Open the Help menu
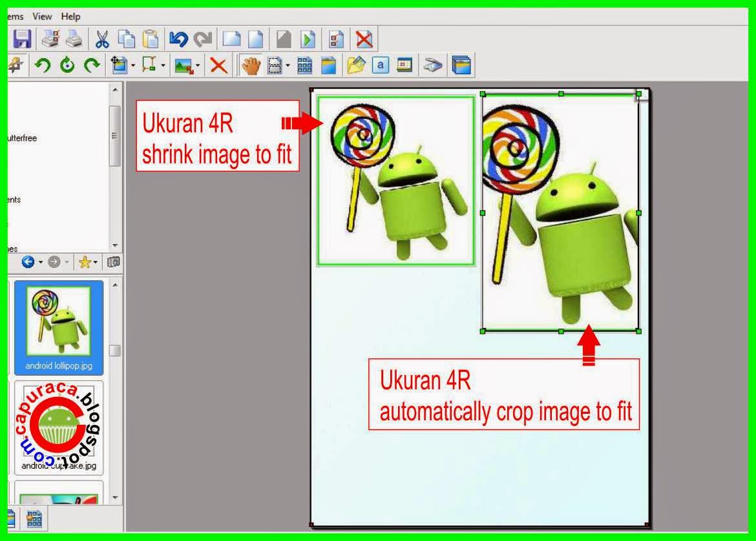The width and height of the screenshot is (756, 541). pyautogui.click(x=70, y=16)
